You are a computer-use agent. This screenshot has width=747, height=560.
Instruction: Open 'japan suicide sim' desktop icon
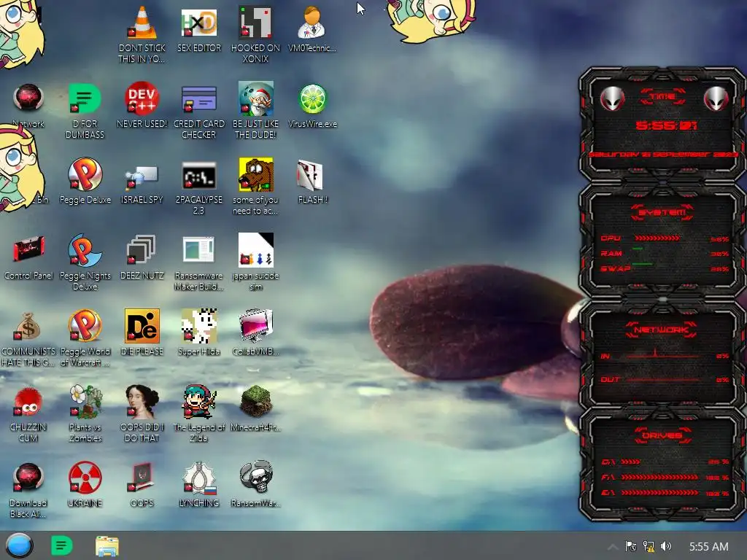255,249
